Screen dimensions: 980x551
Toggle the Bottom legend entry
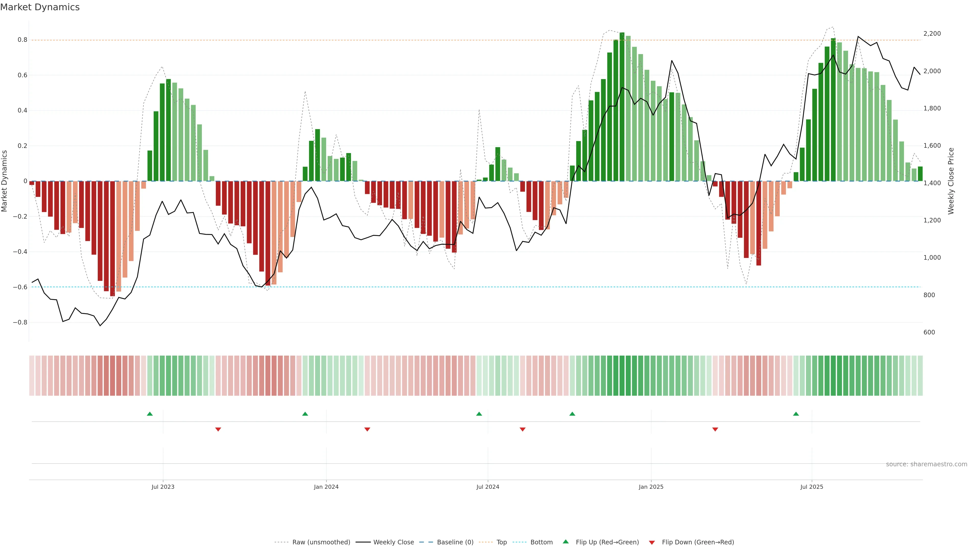coord(541,542)
